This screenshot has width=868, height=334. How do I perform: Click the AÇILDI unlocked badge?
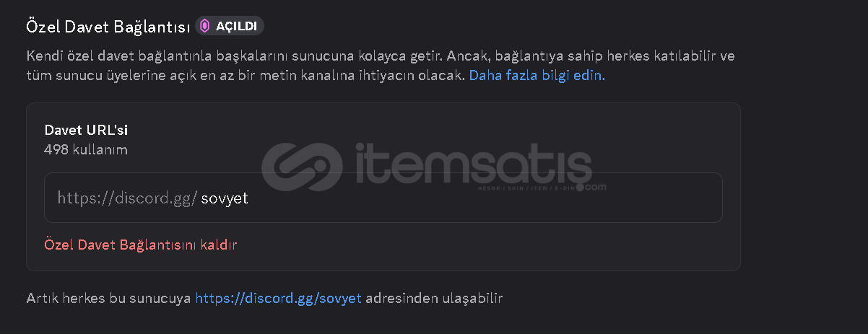[230, 26]
